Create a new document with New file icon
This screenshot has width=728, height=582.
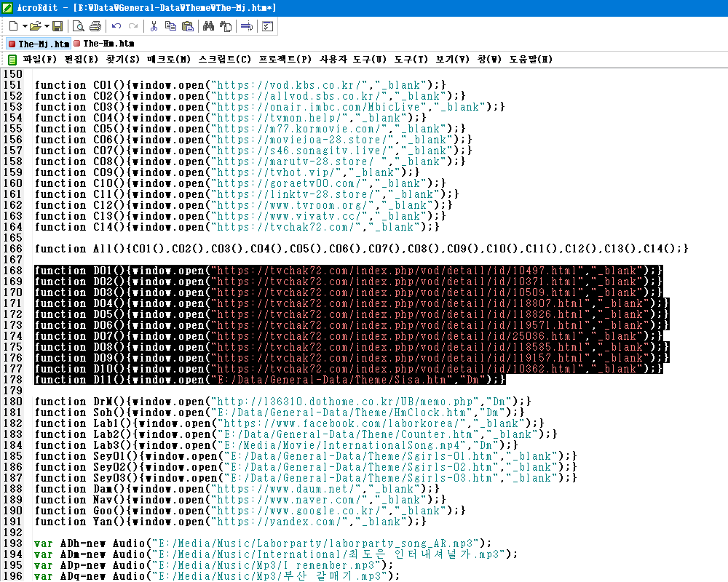(13, 26)
